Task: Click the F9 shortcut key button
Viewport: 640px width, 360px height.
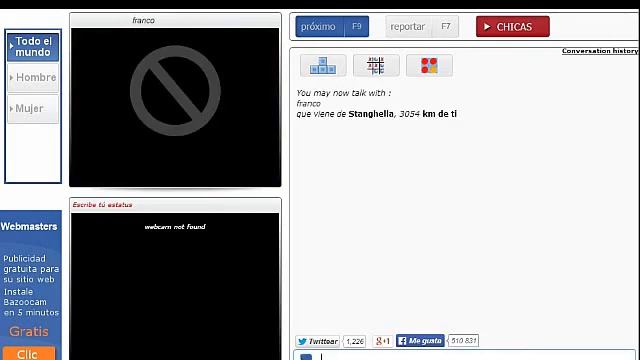Action: point(356,27)
